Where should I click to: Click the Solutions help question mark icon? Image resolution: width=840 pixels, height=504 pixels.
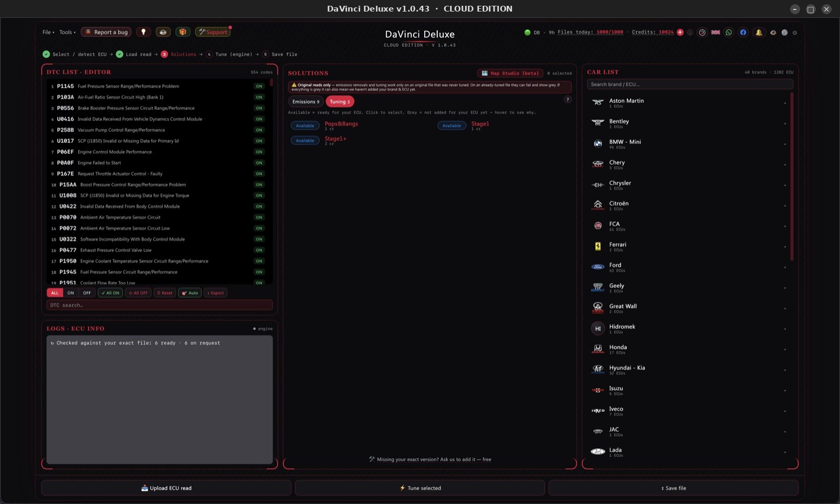568,99
